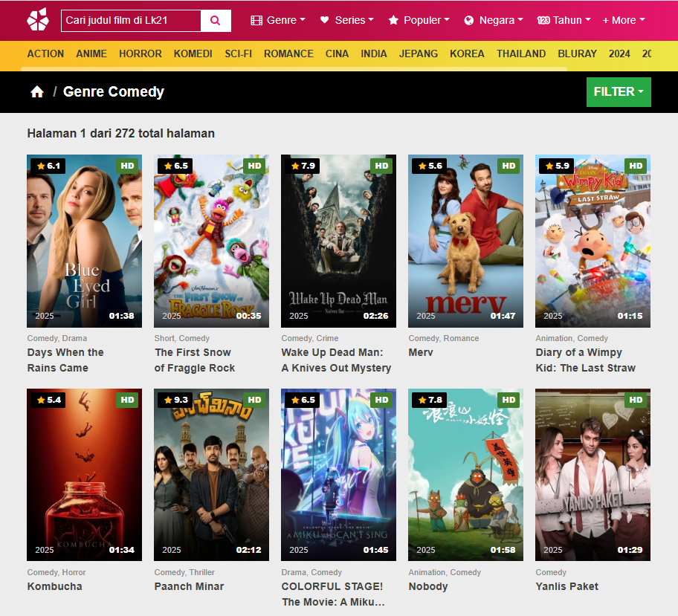The width and height of the screenshot is (678, 616).
Task: Select ACTION category tab
Action: [45, 54]
